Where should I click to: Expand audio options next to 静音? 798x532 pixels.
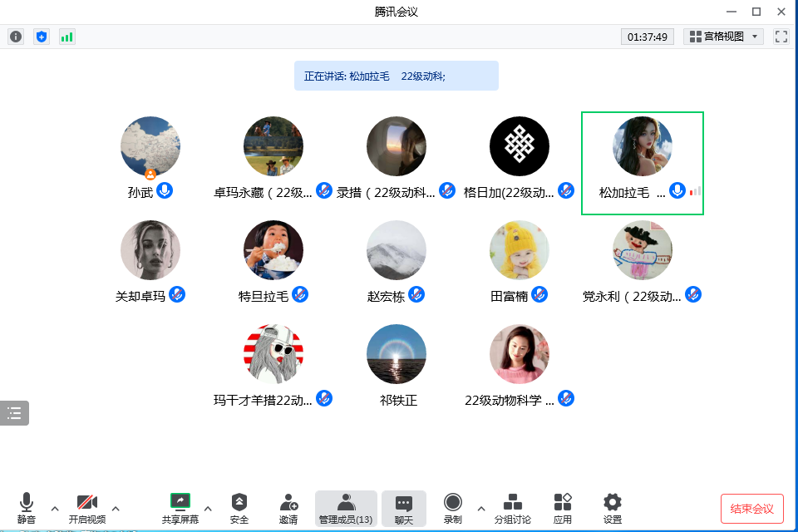[x=55, y=508]
